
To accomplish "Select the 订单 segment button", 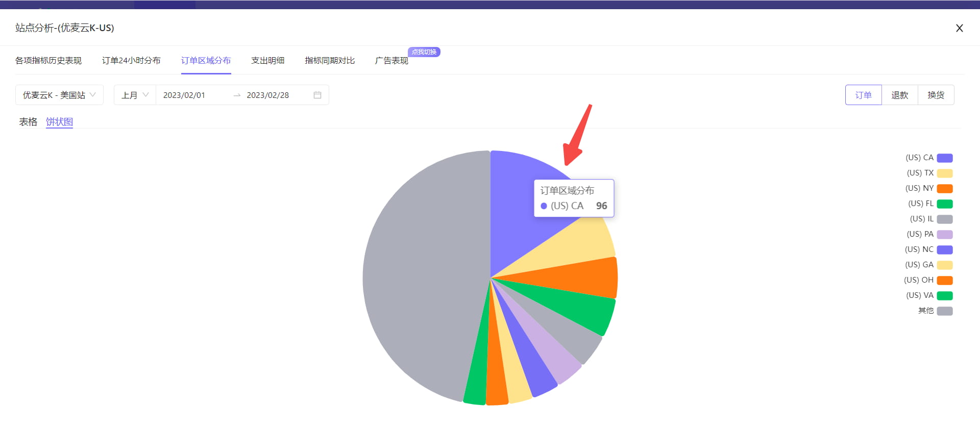I will pos(863,95).
